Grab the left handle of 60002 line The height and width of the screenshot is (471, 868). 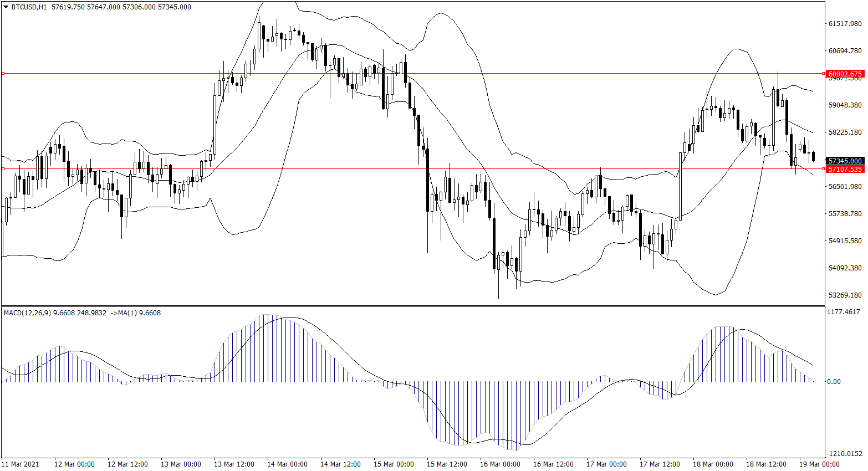tap(3, 73)
